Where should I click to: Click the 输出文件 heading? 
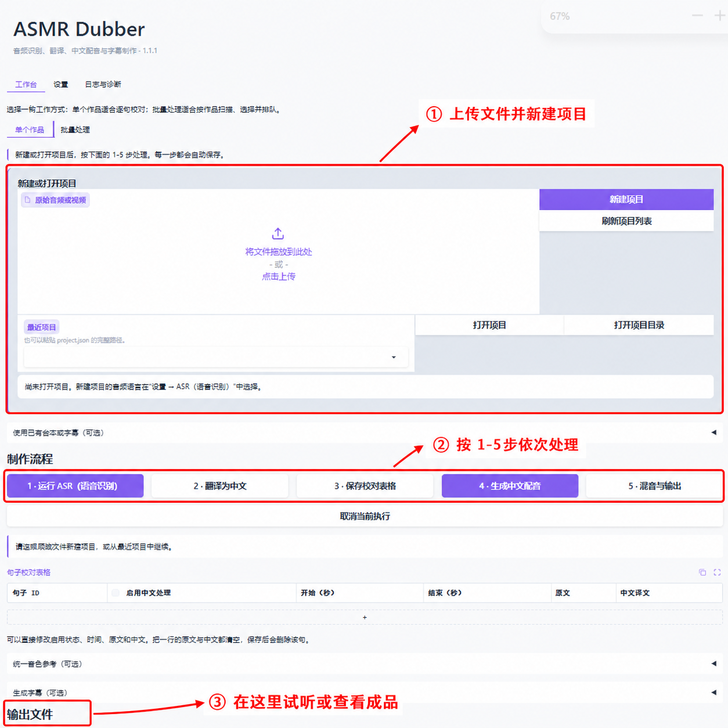(30, 715)
